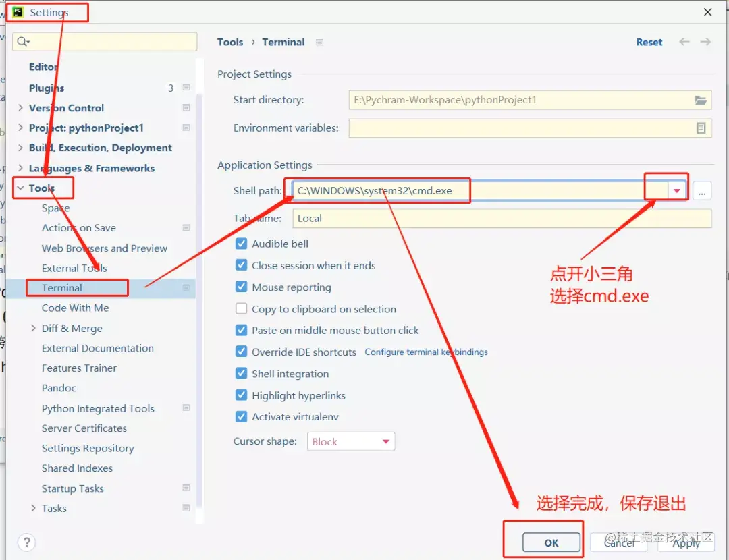Click the browse ellipsis button for Shell path
This screenshot has height=560, width=729.
point(701,191)
